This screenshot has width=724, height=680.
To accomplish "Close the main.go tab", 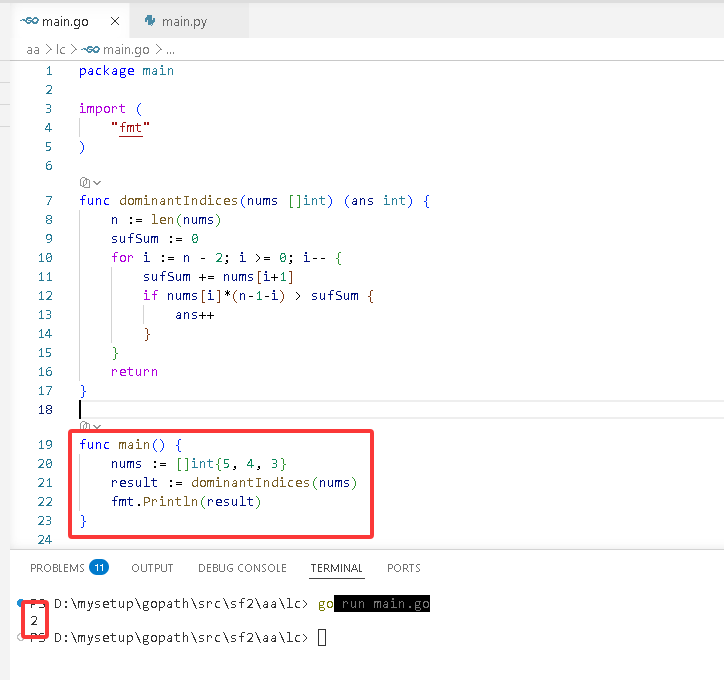I will pyautogui.click(x=115, y=21).
